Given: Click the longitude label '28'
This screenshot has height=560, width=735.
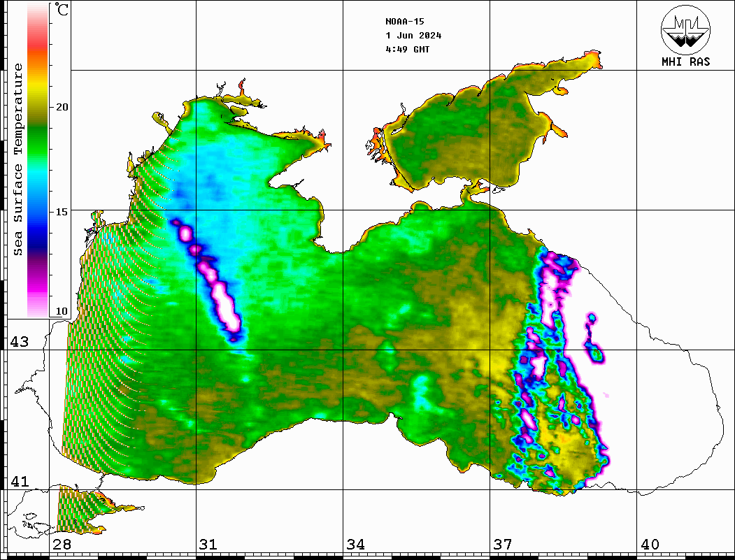Looking at the screenshot, I should (62, 545).
